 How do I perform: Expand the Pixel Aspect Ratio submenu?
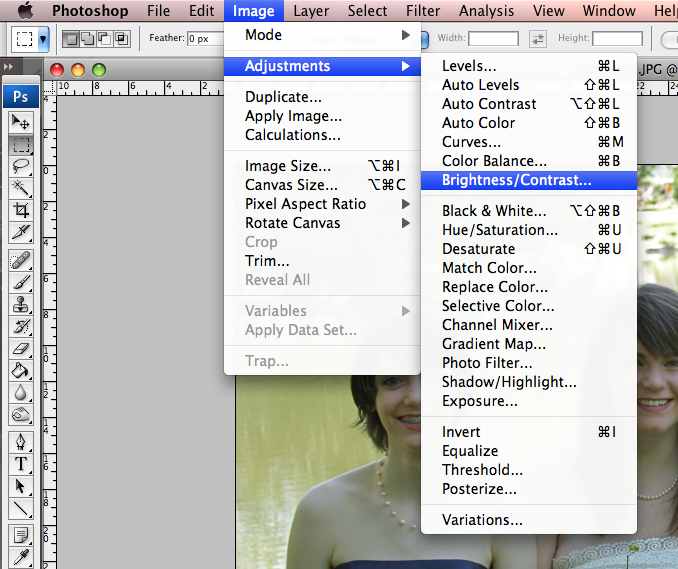tap(322, 204)
